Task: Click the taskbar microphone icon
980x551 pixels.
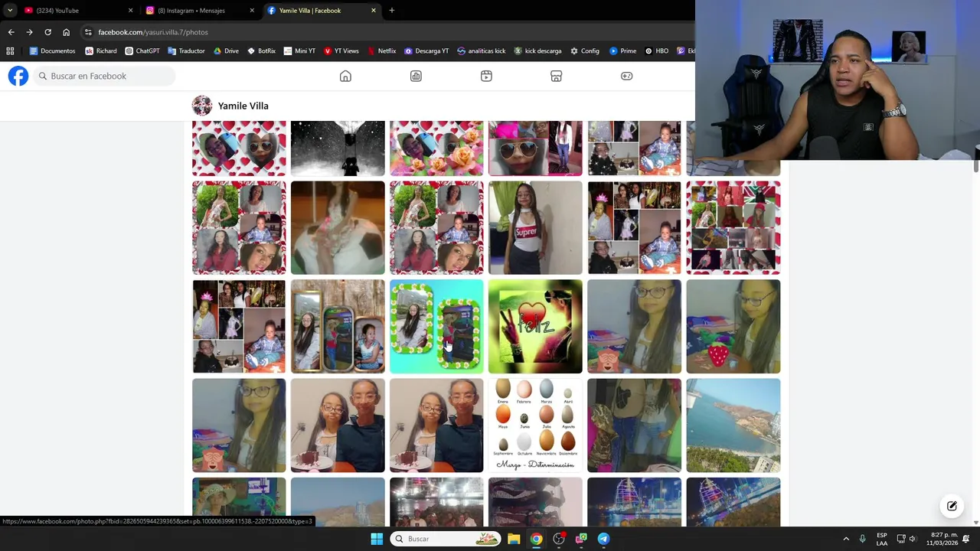Action: [x=862, y=539]
